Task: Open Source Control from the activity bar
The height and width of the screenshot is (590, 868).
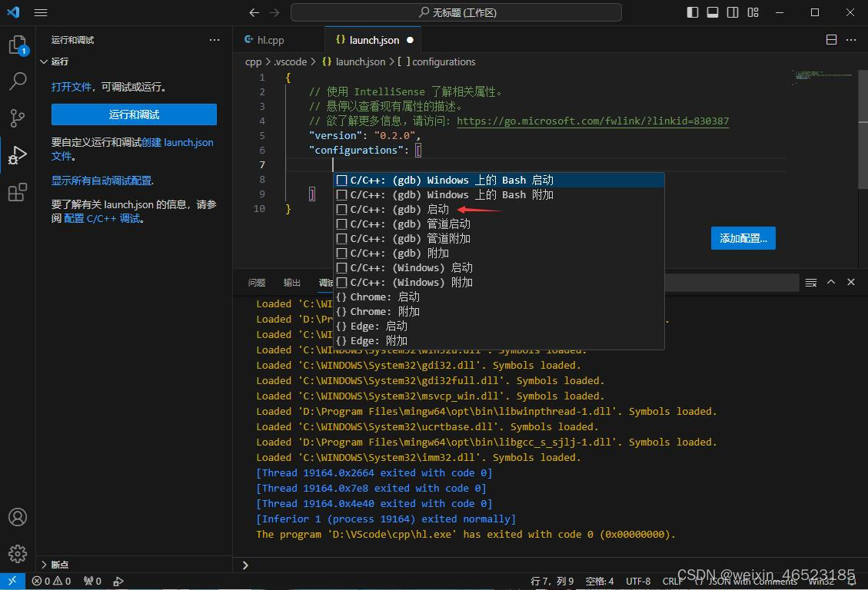Action: tap(18, 118)
